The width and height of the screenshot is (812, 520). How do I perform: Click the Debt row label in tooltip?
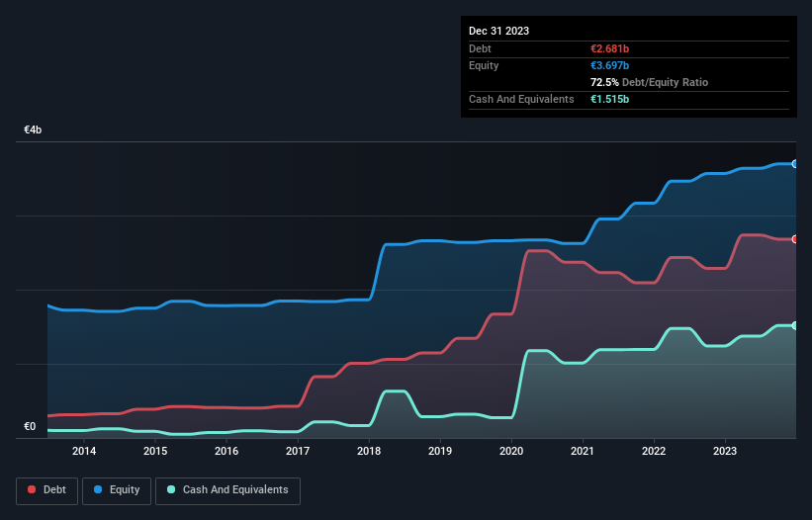click(480, 48)
